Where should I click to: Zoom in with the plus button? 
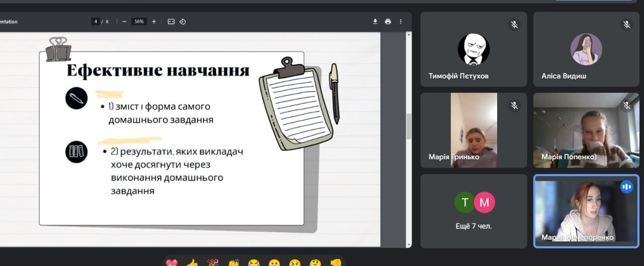154,22
